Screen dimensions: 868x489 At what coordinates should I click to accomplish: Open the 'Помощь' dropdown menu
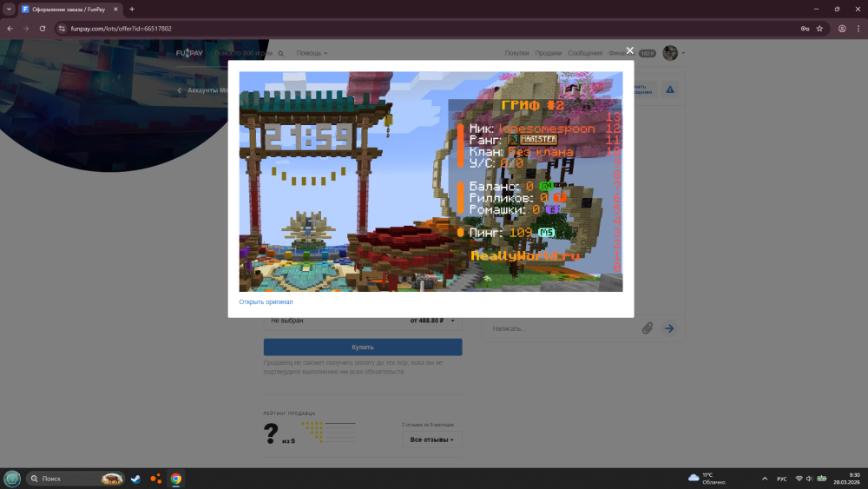311,53
